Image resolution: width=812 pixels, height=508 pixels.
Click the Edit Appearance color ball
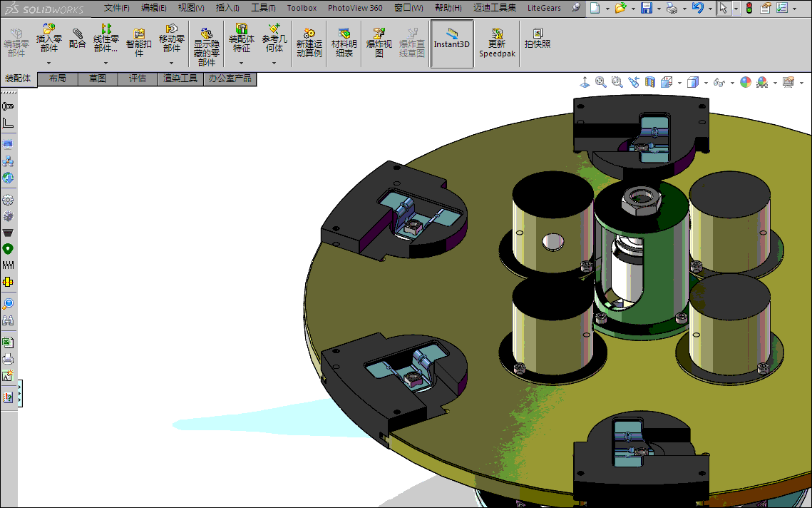click(746, 83)
